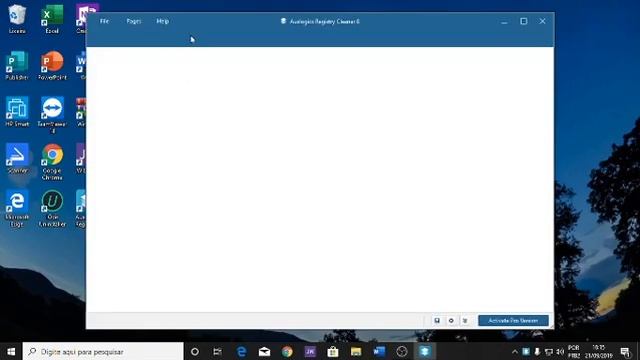
Task: Minimize the Registry Cleaner window
Action: (x=504, y=21)
